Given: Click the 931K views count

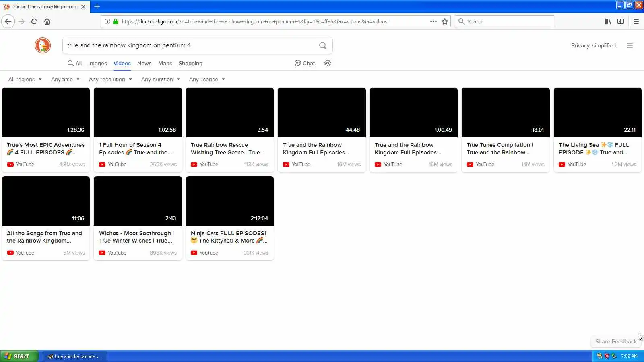Looking at the screenshot, I should (x=256, y=253).
